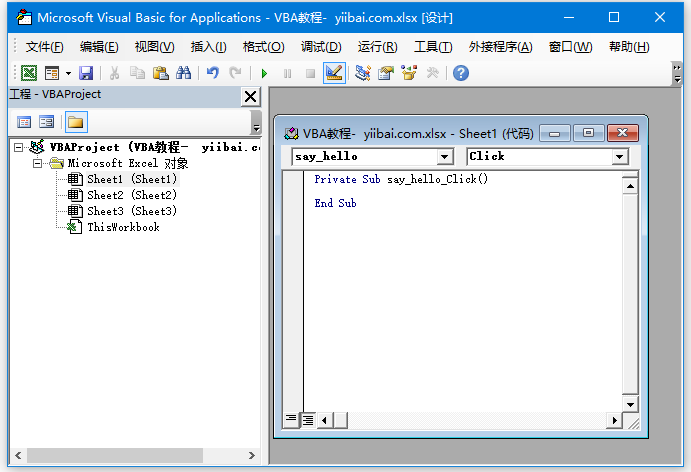Click project panel scroll-right arrow
This screenshot has width=691, height=472.
252,455
